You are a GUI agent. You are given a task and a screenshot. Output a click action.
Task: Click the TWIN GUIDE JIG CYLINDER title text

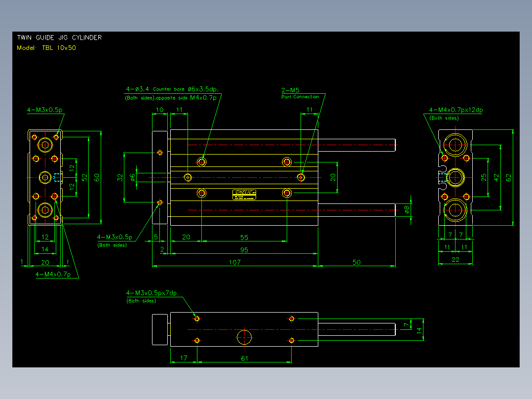[59, 38]
